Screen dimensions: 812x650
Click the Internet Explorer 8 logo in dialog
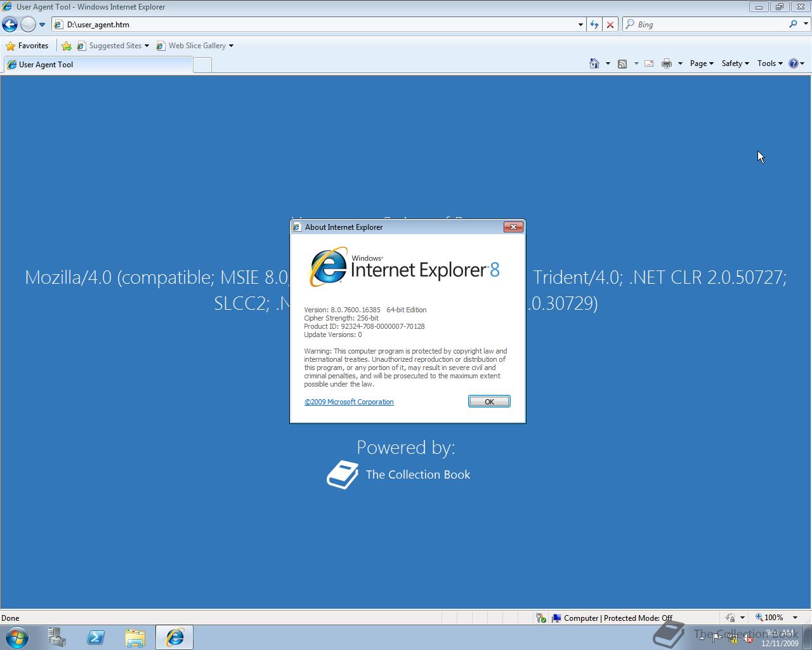[x=404, y=267]
